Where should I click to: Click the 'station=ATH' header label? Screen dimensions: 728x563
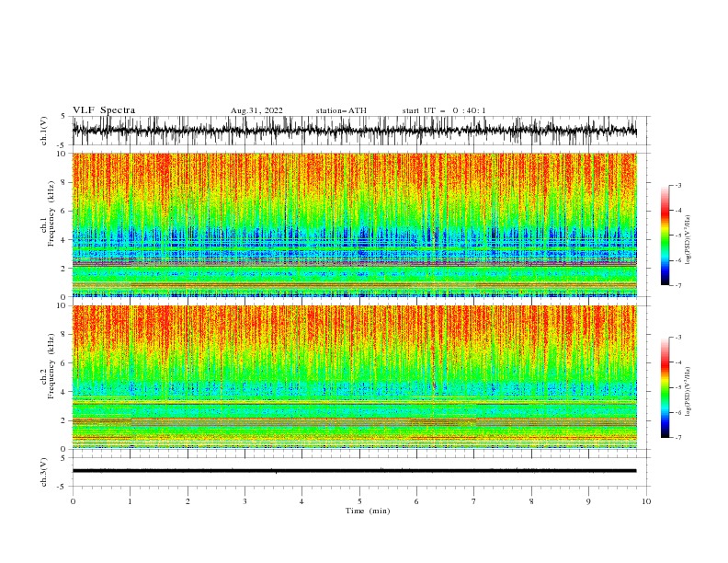pos(341,110)
